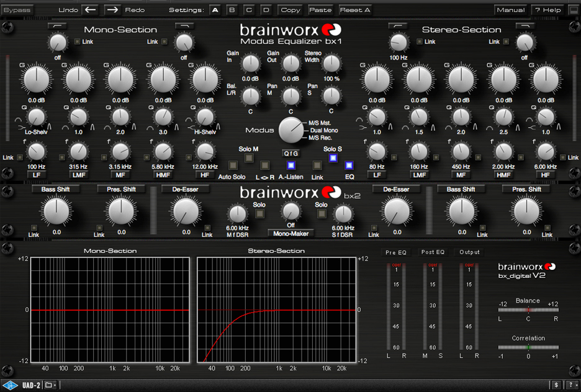
Task: Click the Modus selector knob
Action: pos(291,130)
